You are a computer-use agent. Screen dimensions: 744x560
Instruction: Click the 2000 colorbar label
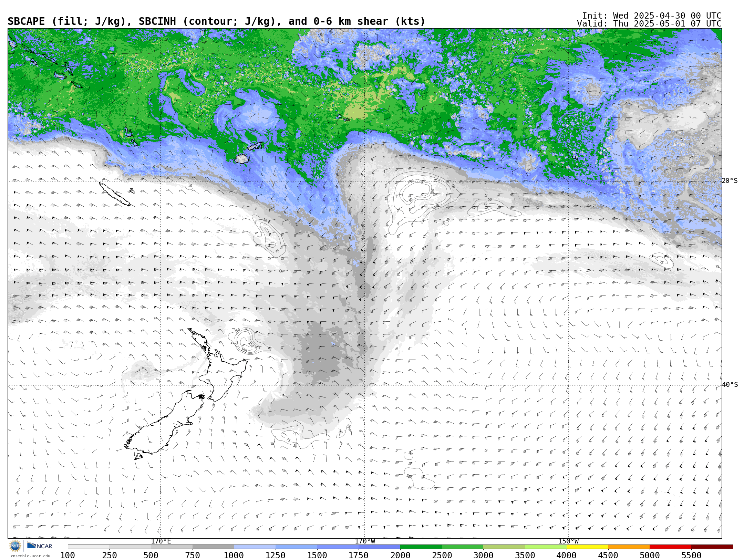coord(400,556)
